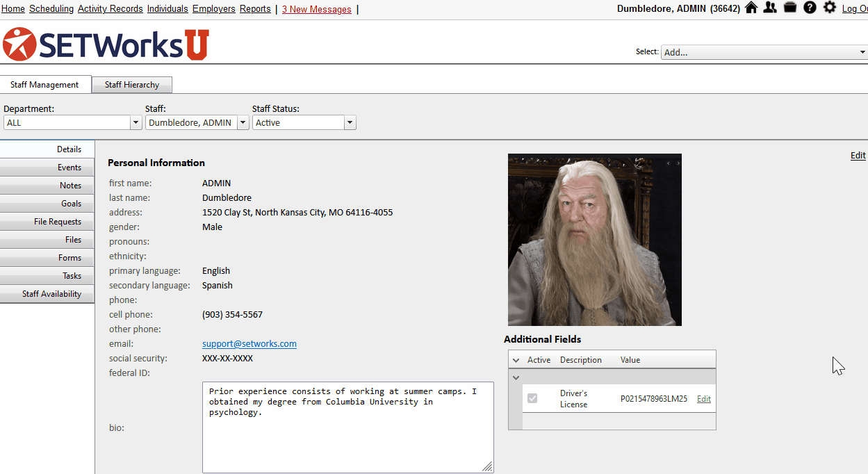
Task: Open the Employers menu
Action: click(214, 9)
